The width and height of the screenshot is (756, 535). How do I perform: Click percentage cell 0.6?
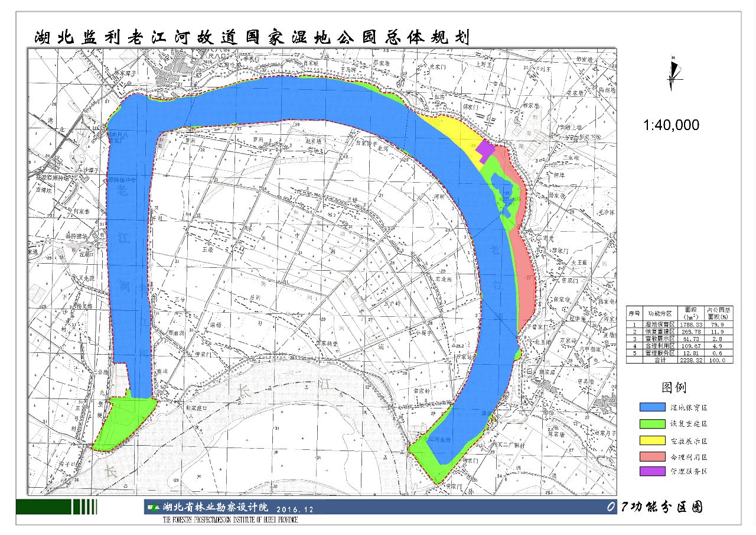tap(718, 353)
